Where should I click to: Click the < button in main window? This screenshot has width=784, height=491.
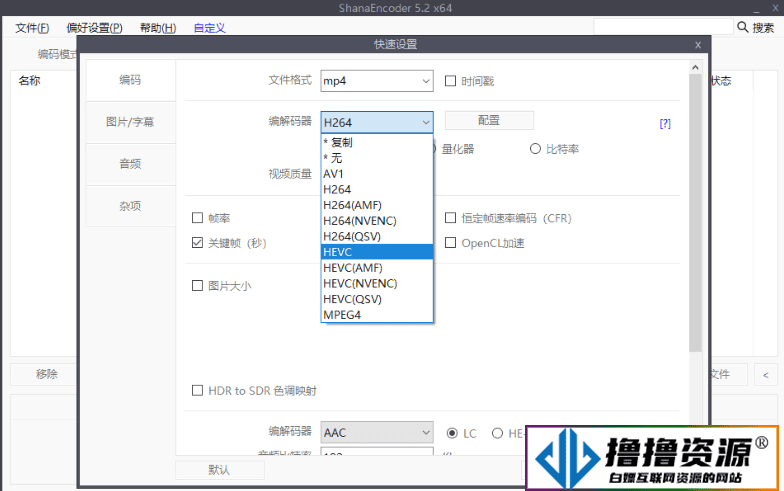pyautogui.click(x=766, y=374)
